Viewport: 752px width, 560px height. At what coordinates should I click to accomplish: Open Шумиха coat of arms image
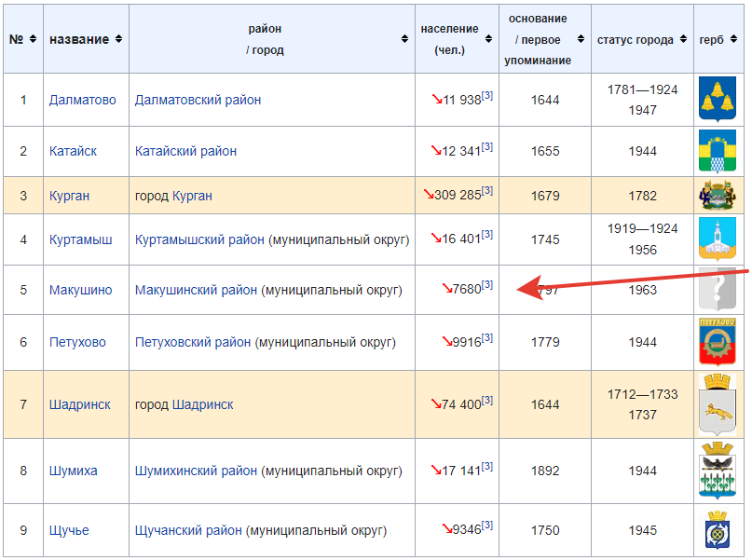click(718, 471)
